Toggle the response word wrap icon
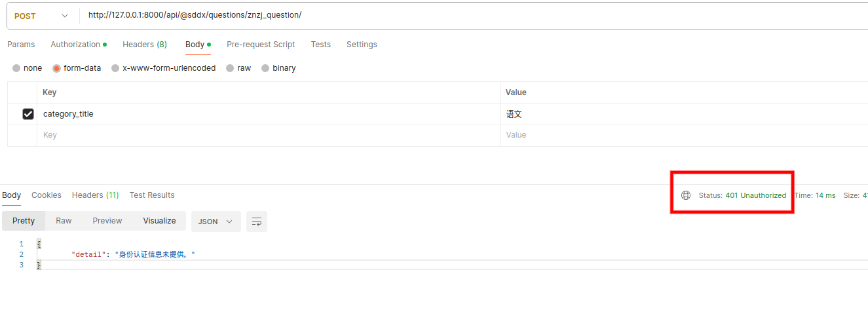 [257, 222]
